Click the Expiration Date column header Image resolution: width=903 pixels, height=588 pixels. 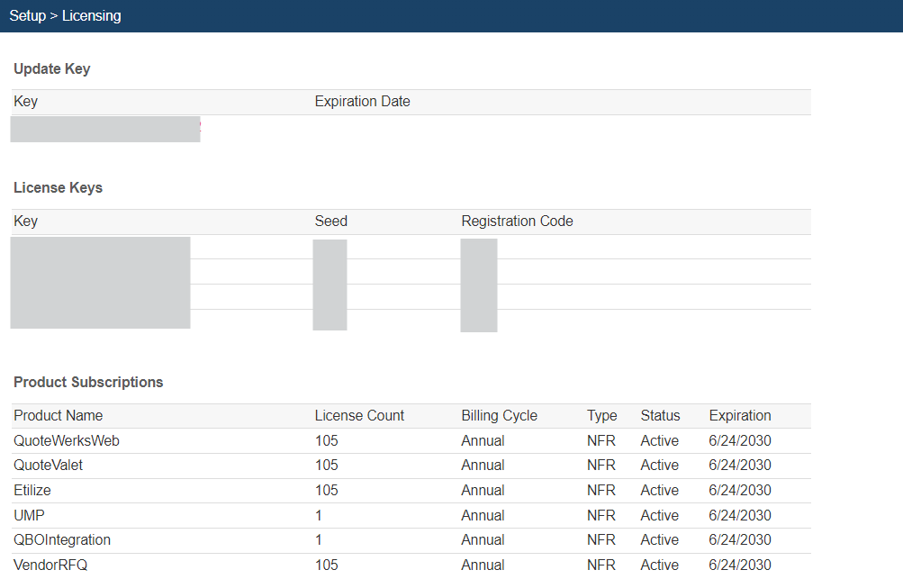coord(362,102)
